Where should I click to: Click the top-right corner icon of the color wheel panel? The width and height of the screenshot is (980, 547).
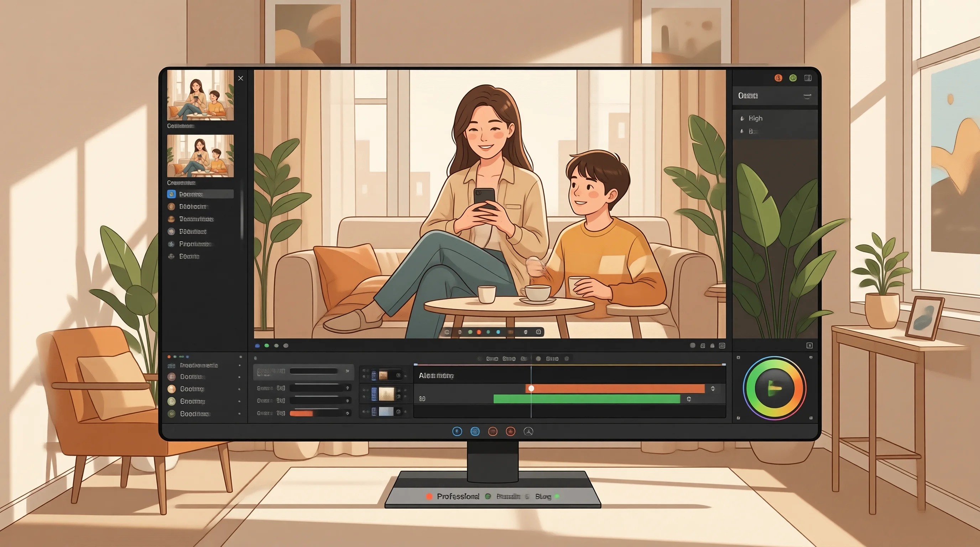pyautogui.click(x=811, y=358)
